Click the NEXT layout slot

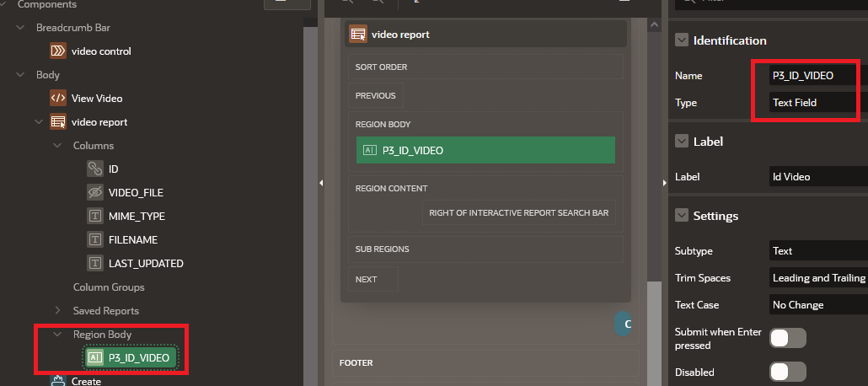pyautogui.click(x=372, y=279)
